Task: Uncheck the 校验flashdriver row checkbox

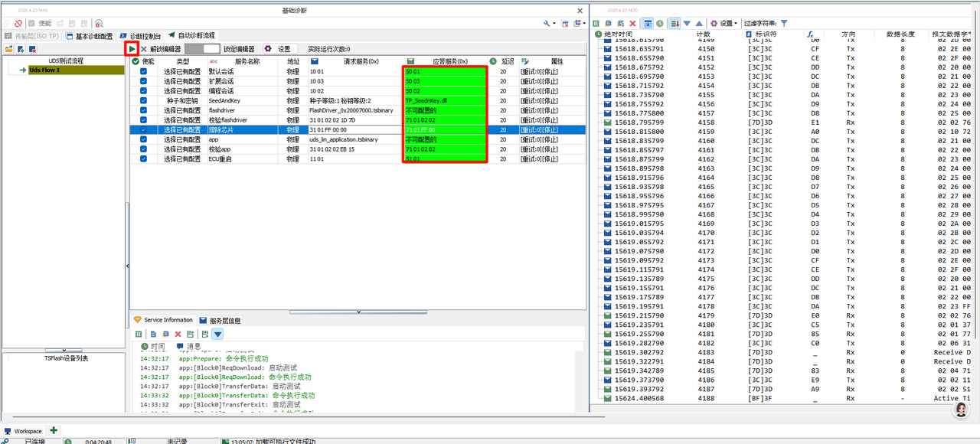Action: (x=143, y=120)
